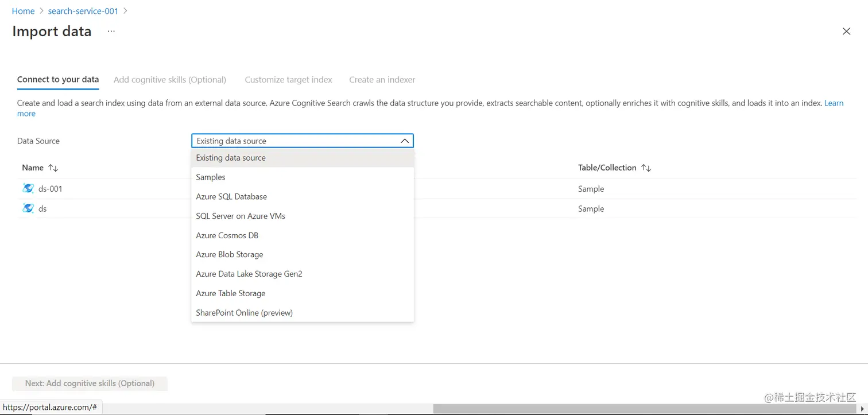Screen dimensions: 868x415
Task: Click the ds-001 data source icon
Action: coord(28,188)
